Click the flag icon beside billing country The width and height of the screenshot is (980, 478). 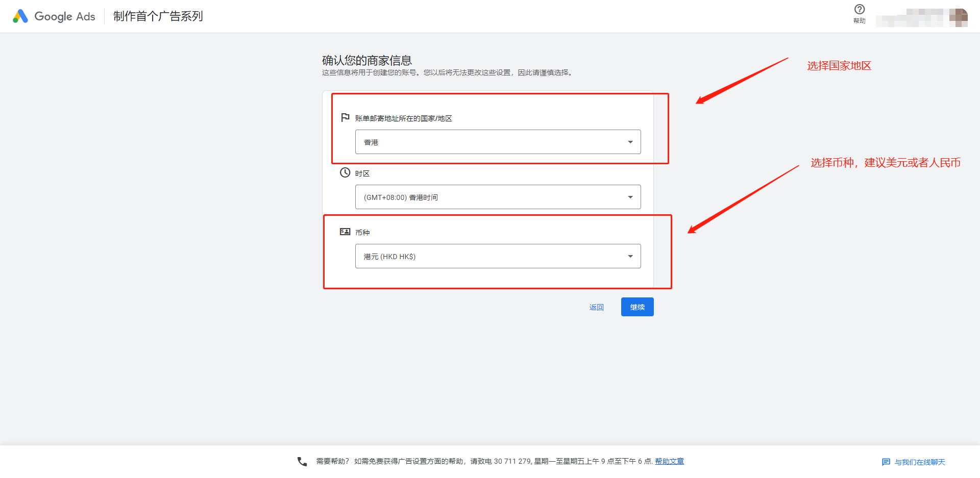[345, 117]
